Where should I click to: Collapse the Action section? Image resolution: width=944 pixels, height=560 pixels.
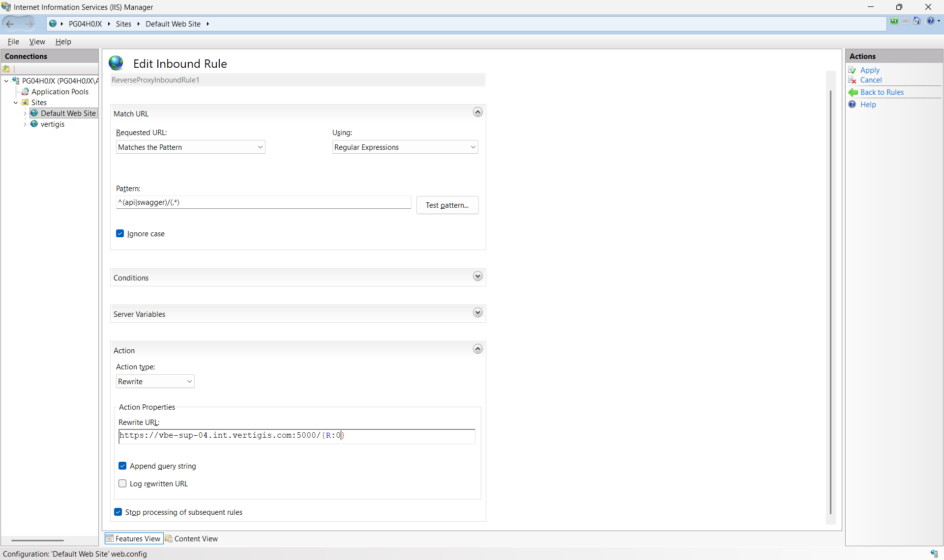pyautogui.click(x=477, y=349)
